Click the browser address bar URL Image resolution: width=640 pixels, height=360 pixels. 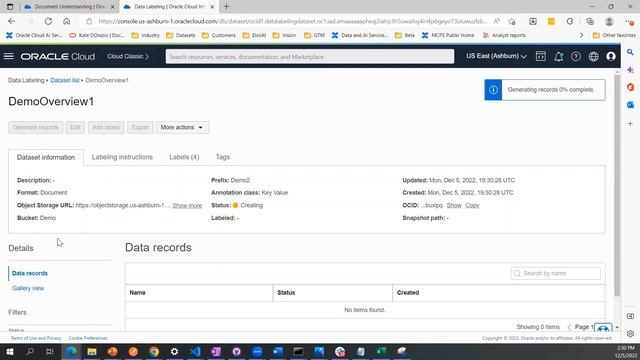[292, 21]
